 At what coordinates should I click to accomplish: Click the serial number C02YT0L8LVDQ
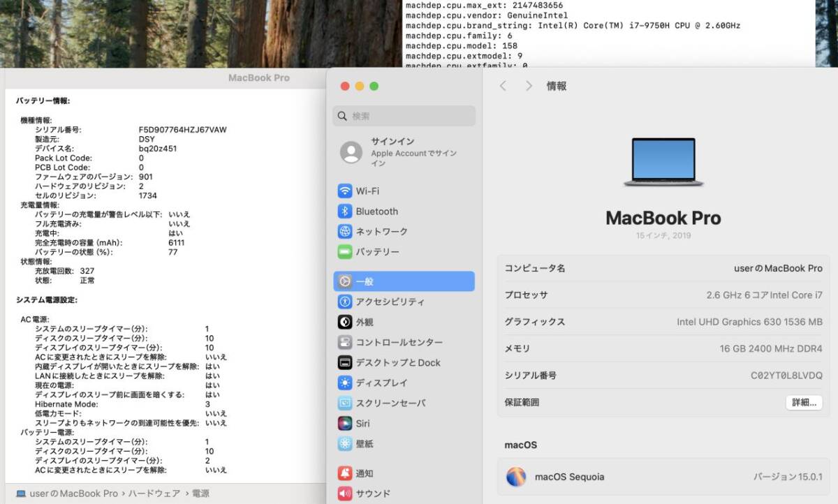pos(786,376)
